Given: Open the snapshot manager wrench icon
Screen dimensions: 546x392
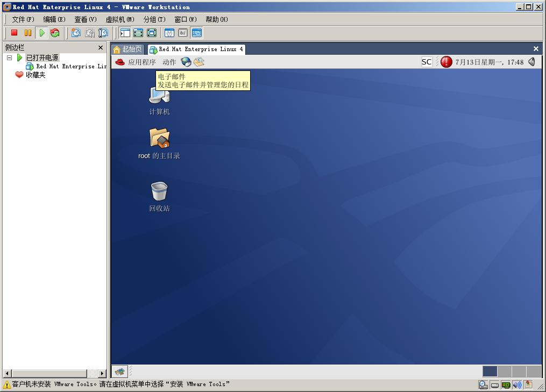Looking at the screenshot, I should (103, 33).
